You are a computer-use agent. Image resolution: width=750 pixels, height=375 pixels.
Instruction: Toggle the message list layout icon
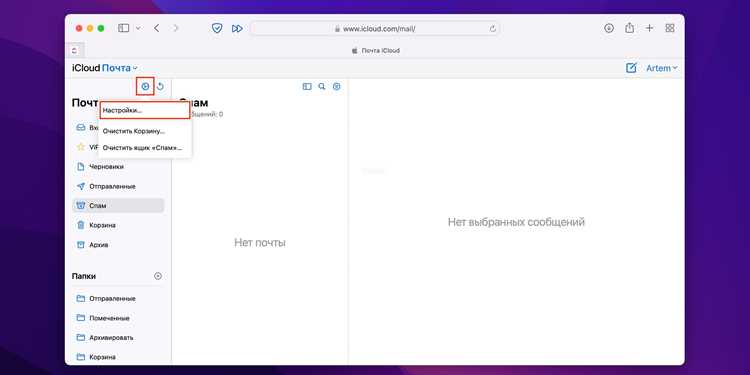pos(307,87)
